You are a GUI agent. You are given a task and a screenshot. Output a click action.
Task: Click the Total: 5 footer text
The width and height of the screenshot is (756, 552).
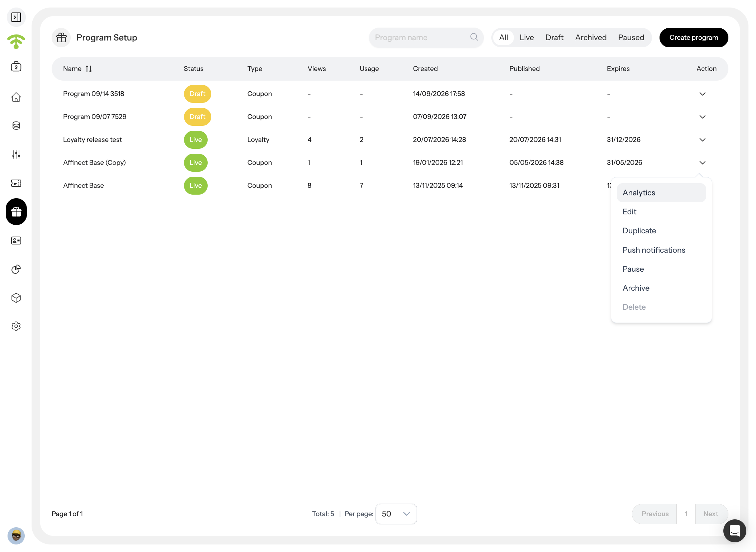tap(323, 514)
